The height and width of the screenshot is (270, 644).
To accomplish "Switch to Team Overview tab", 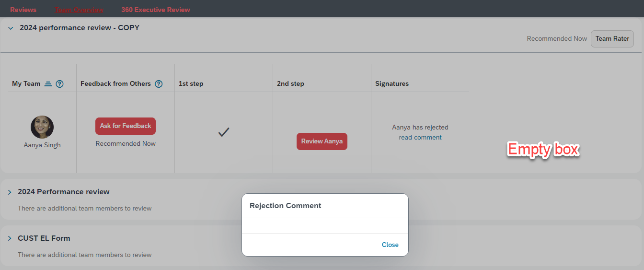I will pos(79,10).
